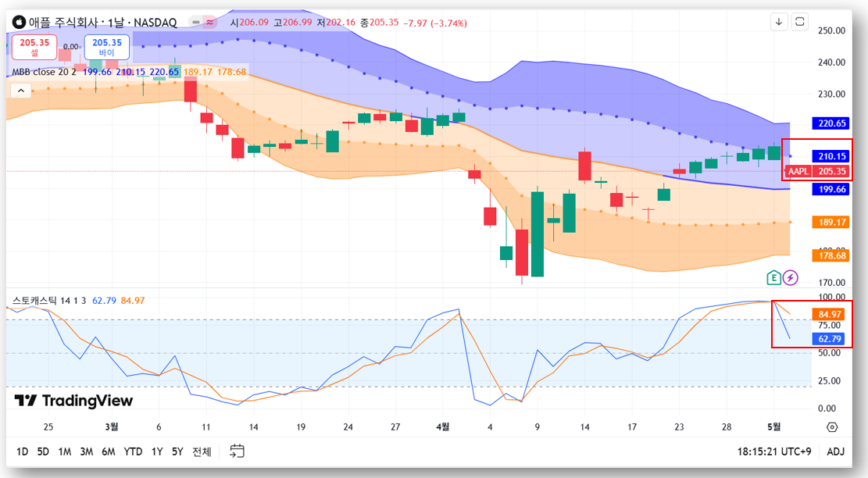Select the 1D time range

tap(22, 451)
